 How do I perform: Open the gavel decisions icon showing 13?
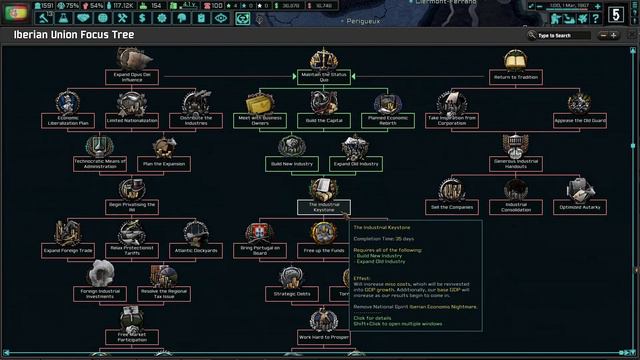44,18
